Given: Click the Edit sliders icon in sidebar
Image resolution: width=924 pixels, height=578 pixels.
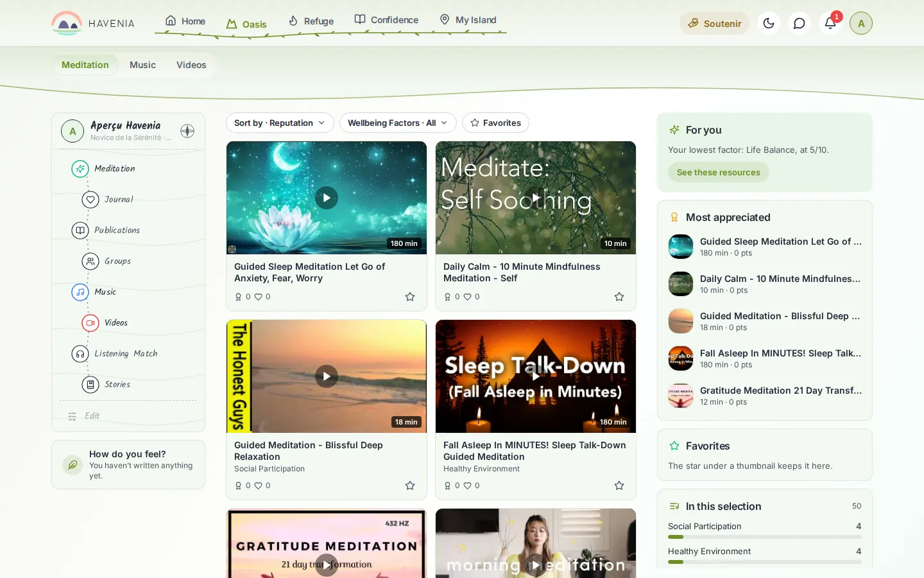Looking at the screenshot, I should pyautogui.click(x=73, y=416).
